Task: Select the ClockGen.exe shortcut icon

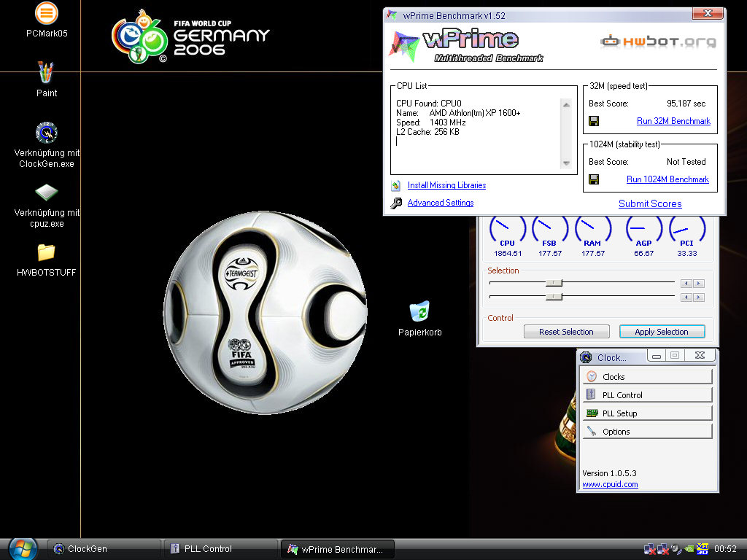Action: (x=47, y=133)
